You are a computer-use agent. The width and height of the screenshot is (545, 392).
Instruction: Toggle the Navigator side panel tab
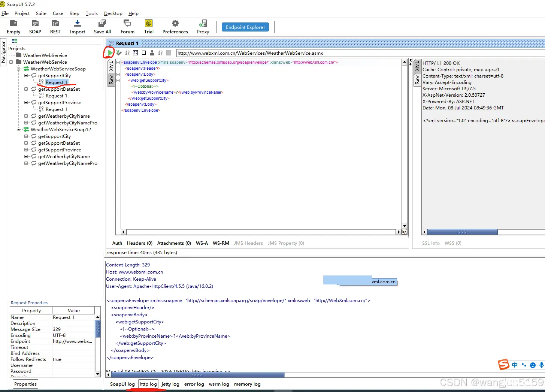click(x=3, y=52)
